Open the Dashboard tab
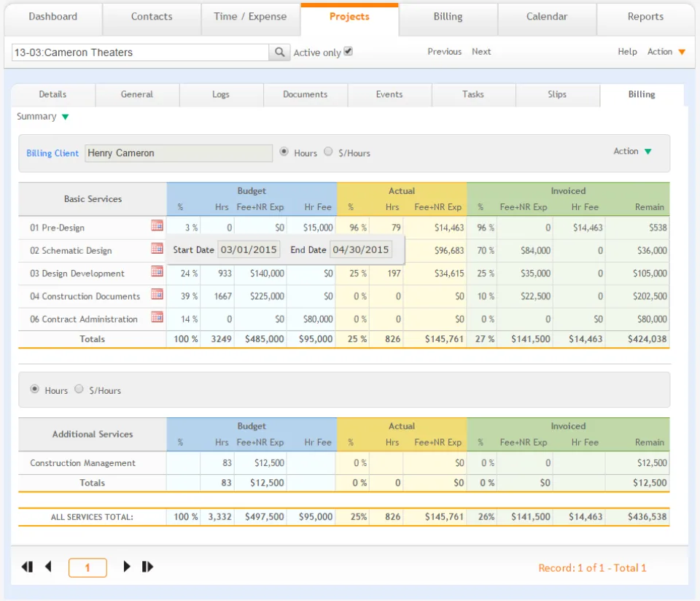 53,19
